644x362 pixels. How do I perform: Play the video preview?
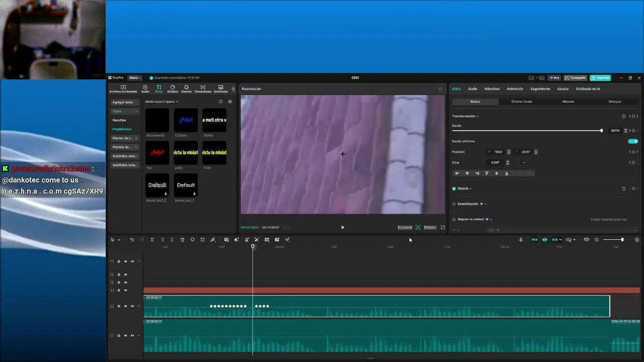[x=343, y=227]
